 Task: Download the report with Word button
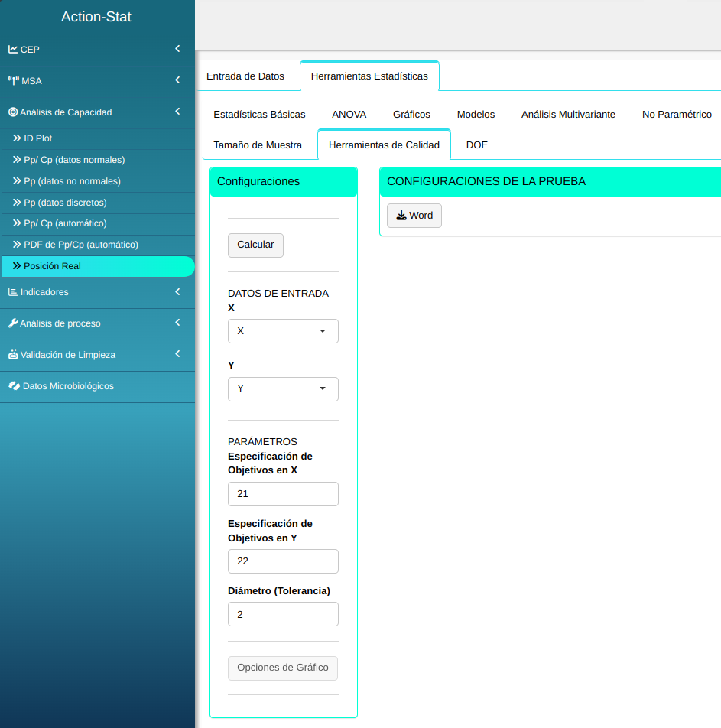(x=414, y=216)
